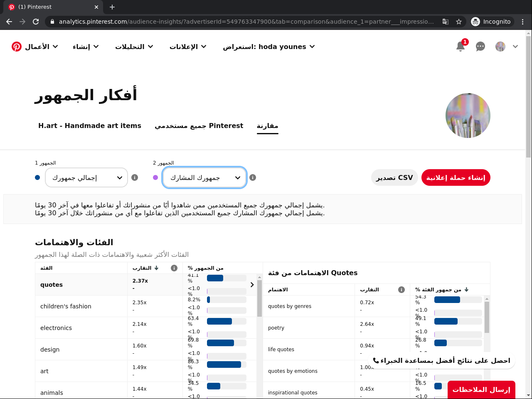Click the page vertical scrollbar
532x399 pixels.
tap(528, 97)
